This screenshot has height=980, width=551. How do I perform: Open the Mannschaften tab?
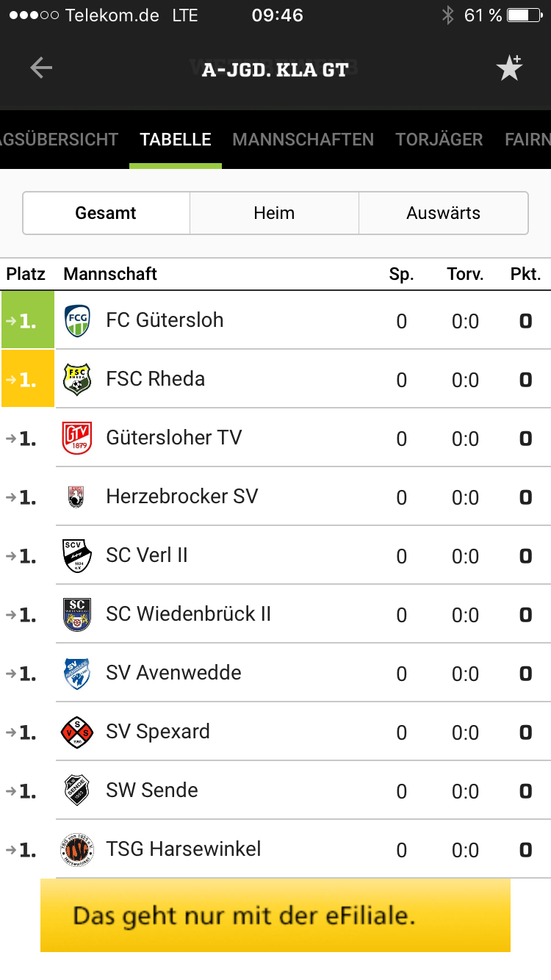click(303, 140)
